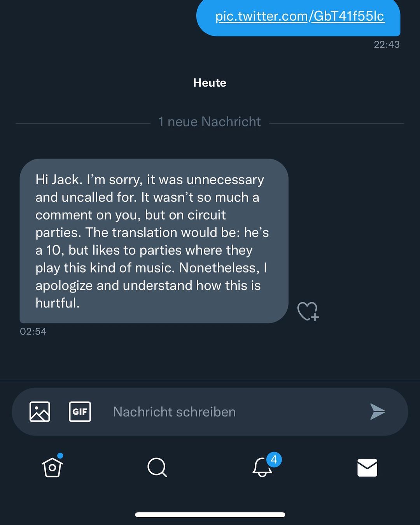The image size is (420, 525).
Task: Tap the bottom home indicator bar
Action: tap(210, 514)
